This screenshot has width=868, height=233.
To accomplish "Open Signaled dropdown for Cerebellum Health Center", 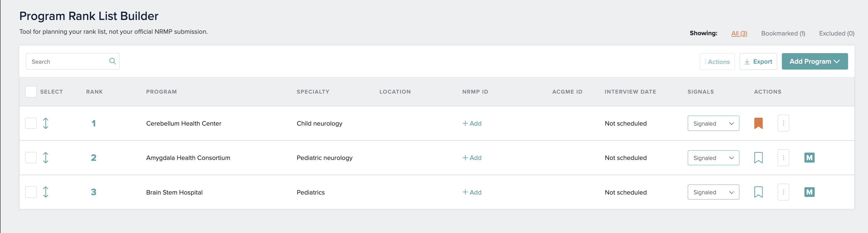I will tap(713, 124).
